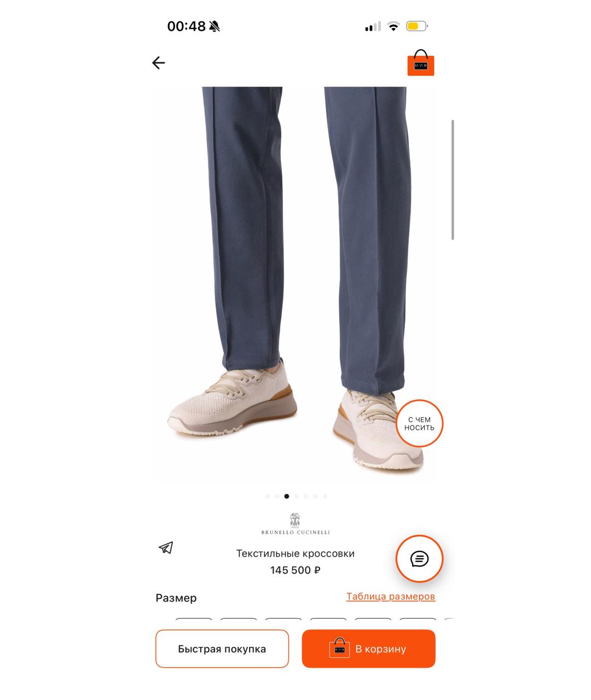Choose the first size option box
Viewport: 591px width, 700px height.
(x=194, y=620)
